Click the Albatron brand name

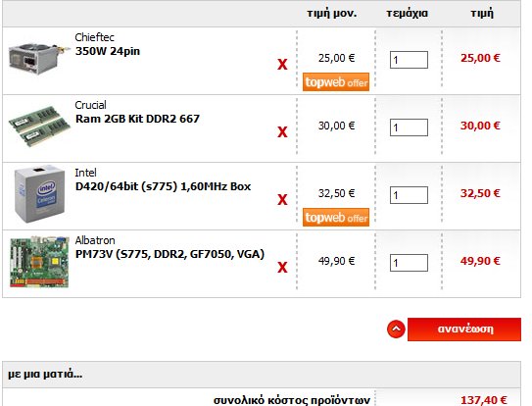(95, 240)
